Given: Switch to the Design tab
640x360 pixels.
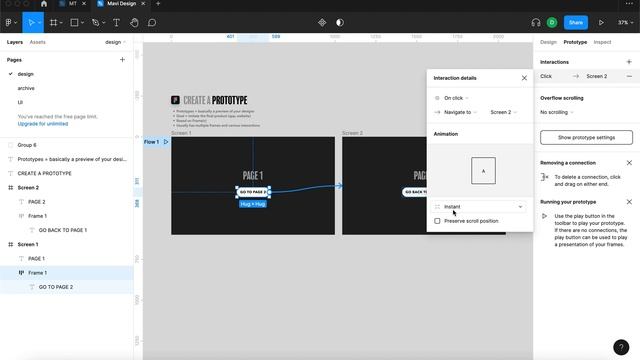Looking at the screenshot, I should pos(548,42).
